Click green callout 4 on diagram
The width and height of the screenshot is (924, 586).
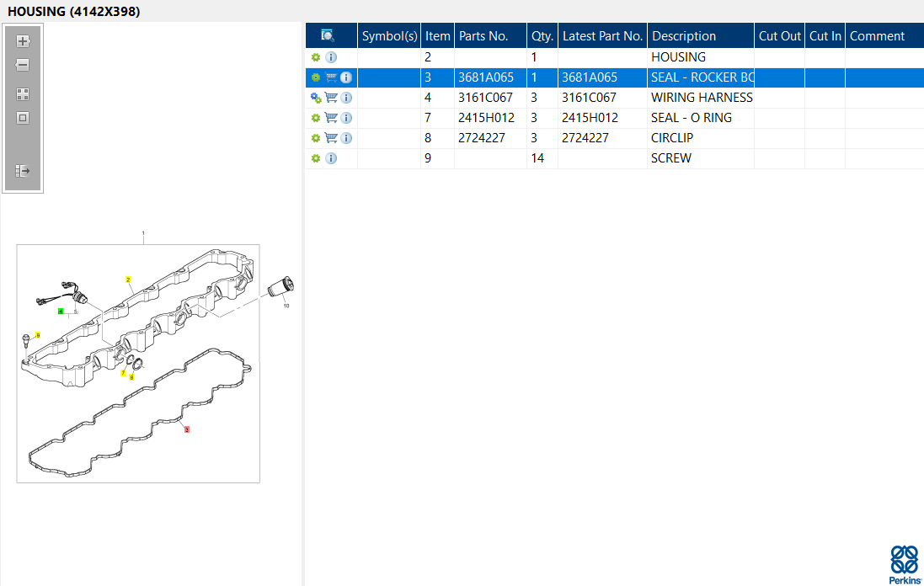61,312
